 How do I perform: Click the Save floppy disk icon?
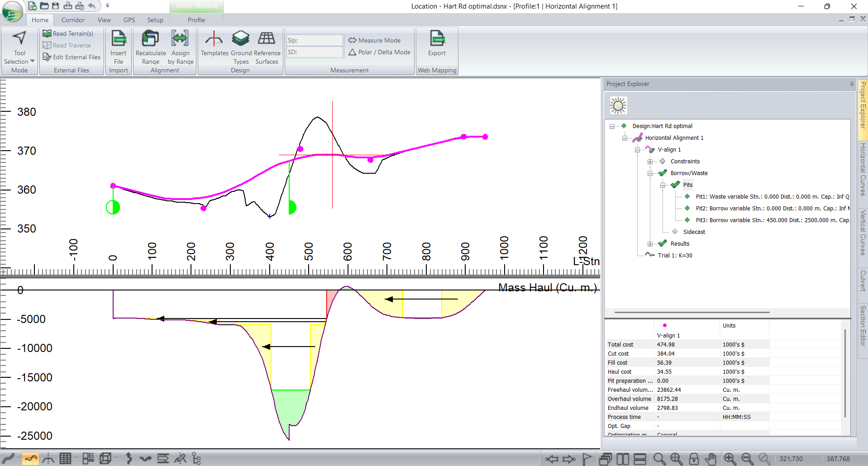[x=55, y=6]
